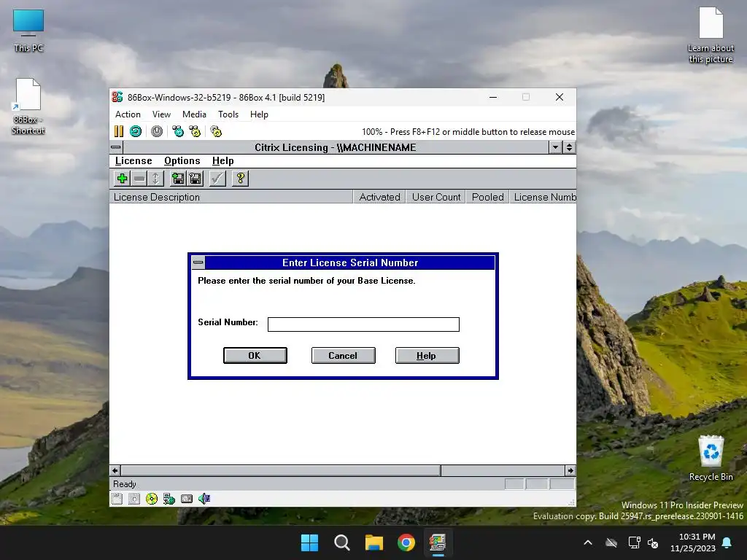Open the 86Box Media menu

(x=194, y=114)
